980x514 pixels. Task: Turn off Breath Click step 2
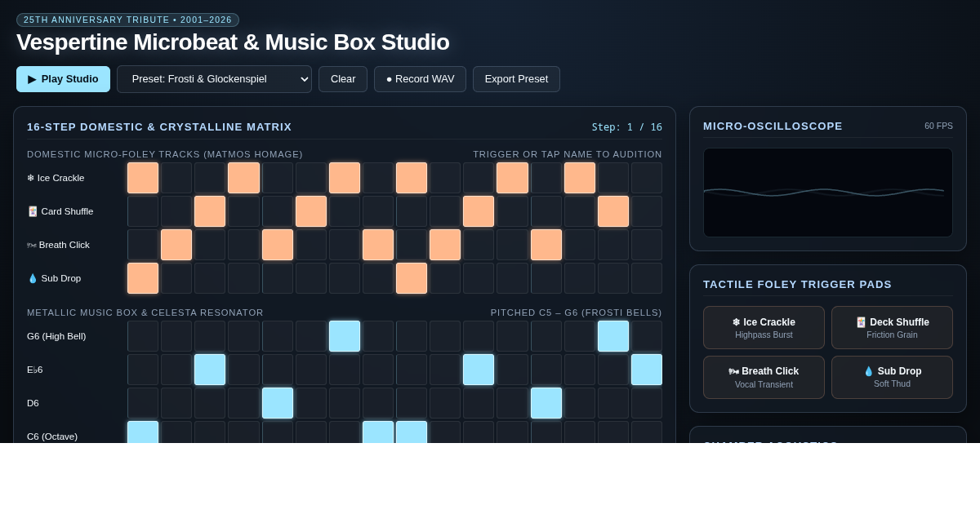point(176,245)
